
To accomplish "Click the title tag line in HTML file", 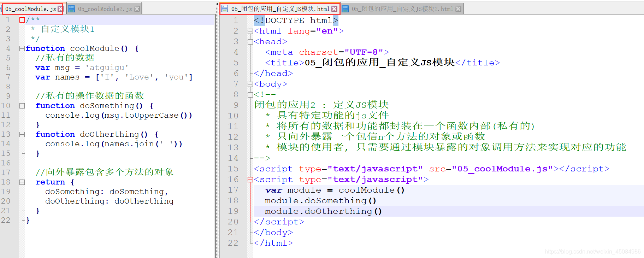I will click(x=383, y=63).
